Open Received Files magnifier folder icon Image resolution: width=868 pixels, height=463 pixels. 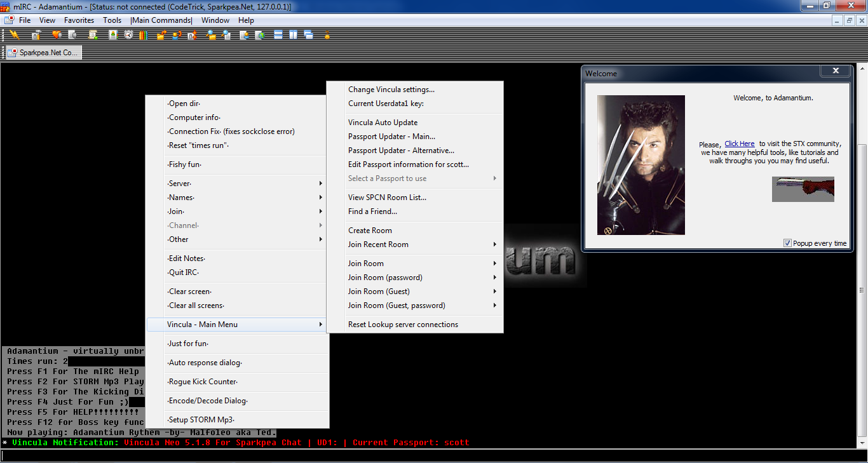click(211, 35)
